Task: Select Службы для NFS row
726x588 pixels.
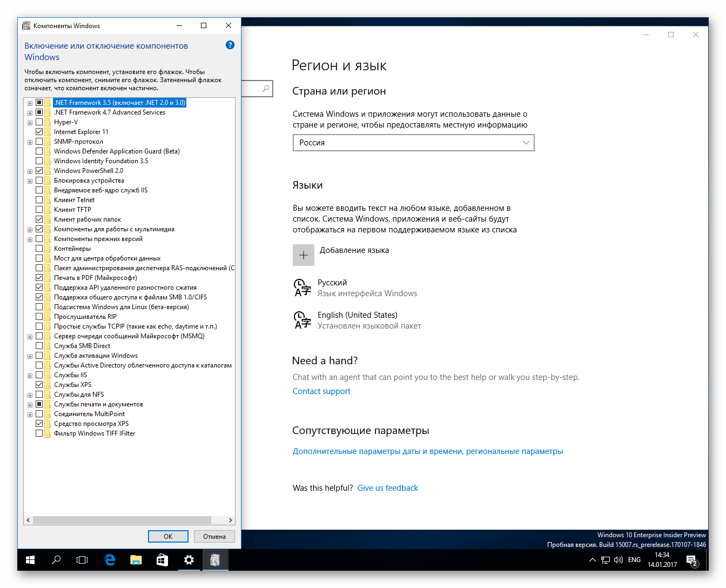Action: pyautogui.click(x=79, y=395)
